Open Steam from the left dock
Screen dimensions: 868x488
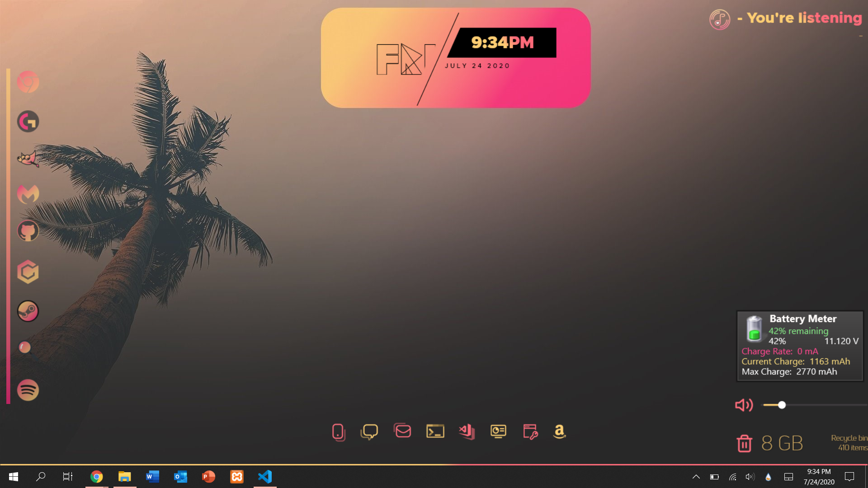coord(28,311)
